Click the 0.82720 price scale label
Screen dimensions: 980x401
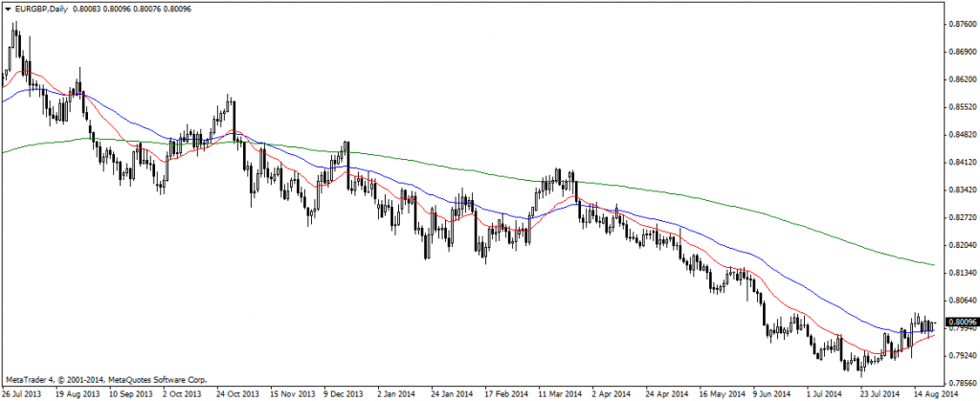click(x=960, y=218)
